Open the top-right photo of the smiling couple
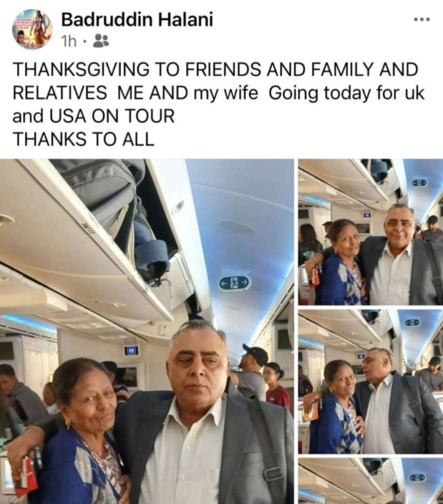 (371, 232)
